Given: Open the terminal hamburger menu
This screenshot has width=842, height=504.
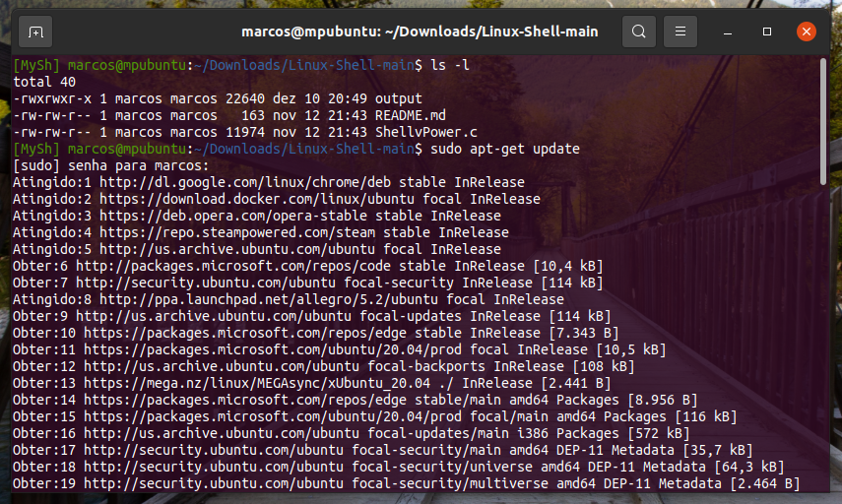Looking at the screenshot, I should pyautogui.click(x=680, y=31).
